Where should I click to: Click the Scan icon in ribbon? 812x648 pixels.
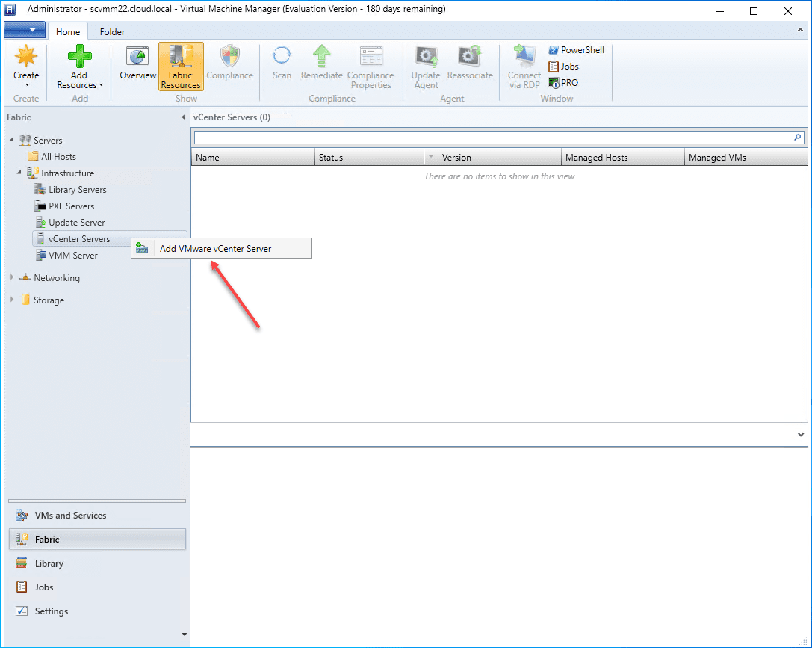282,56
